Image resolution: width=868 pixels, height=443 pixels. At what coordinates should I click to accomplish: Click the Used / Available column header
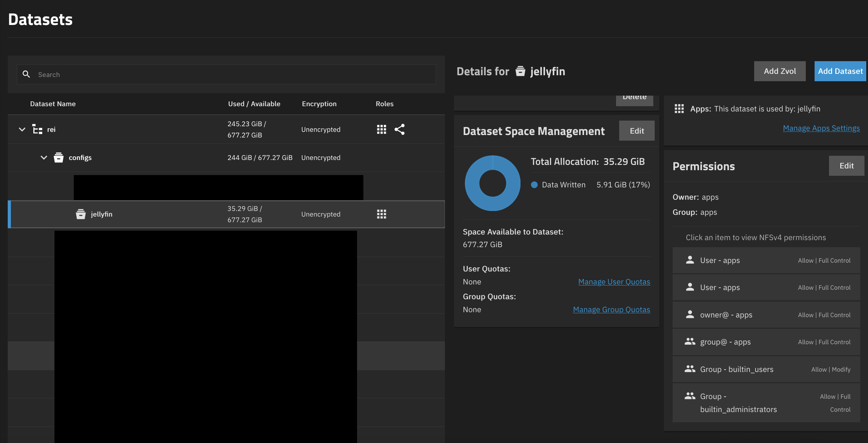pyautogui.click(x=254, y=104)
